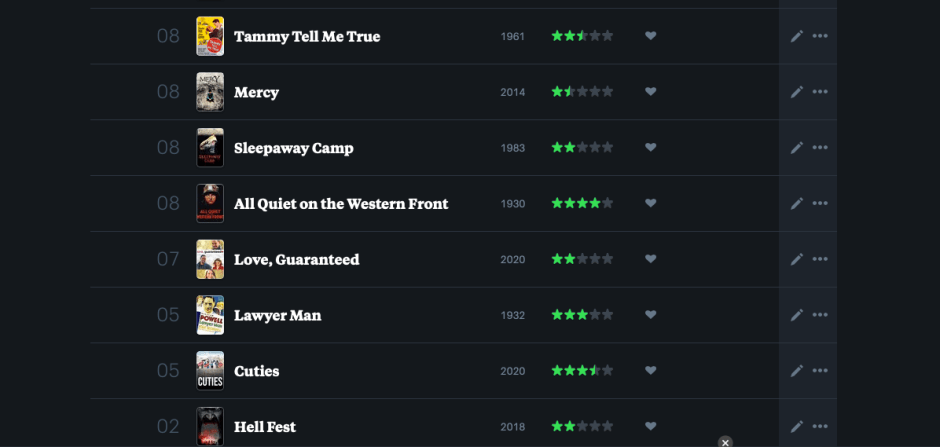Screen dimensions: 940x447
Task: Click the Cuties poster thumbnail
Action: click(x=210, y=371)
